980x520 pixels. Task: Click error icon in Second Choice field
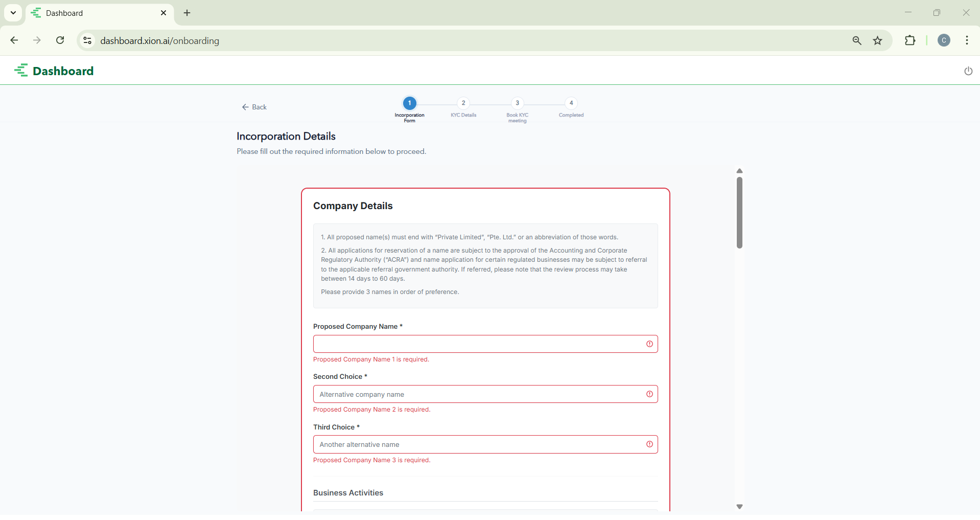coord(649,394)
